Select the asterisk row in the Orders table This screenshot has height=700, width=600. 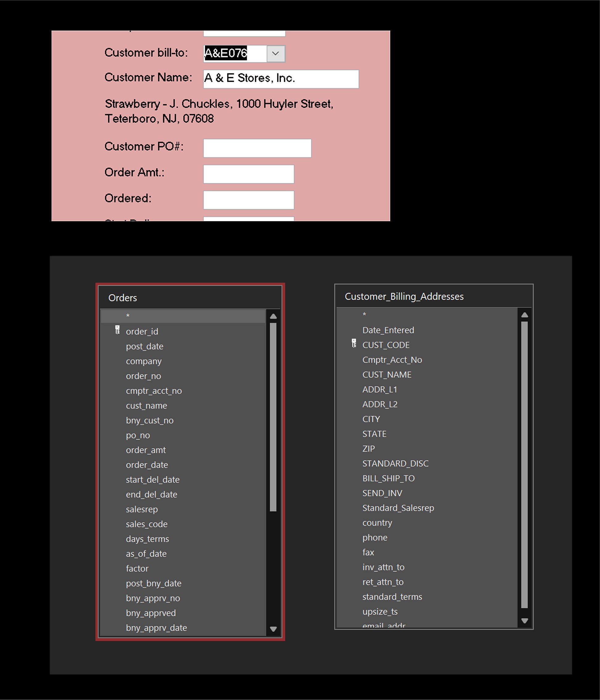point(184,316)
